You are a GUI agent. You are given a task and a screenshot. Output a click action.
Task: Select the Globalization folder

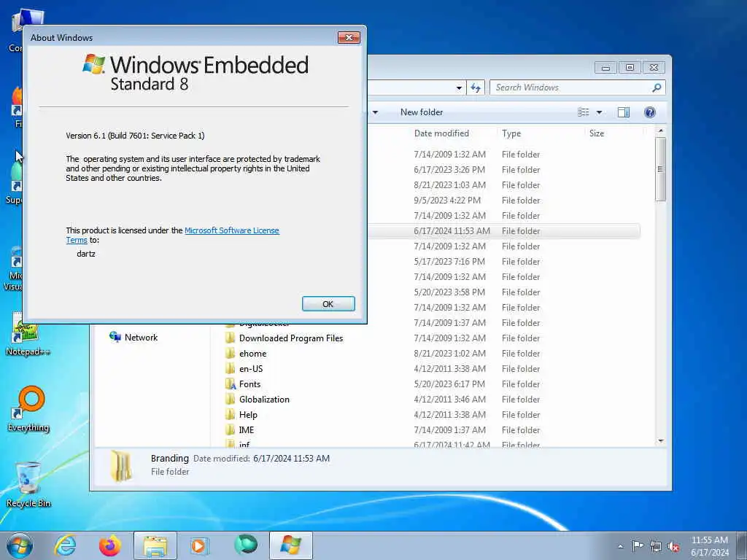(264, 399)
